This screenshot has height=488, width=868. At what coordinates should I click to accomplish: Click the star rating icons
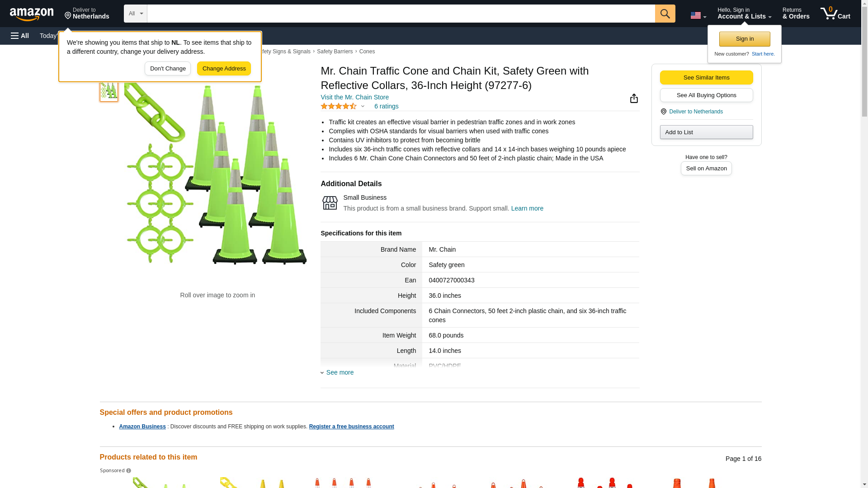click(x=339, y=106)
